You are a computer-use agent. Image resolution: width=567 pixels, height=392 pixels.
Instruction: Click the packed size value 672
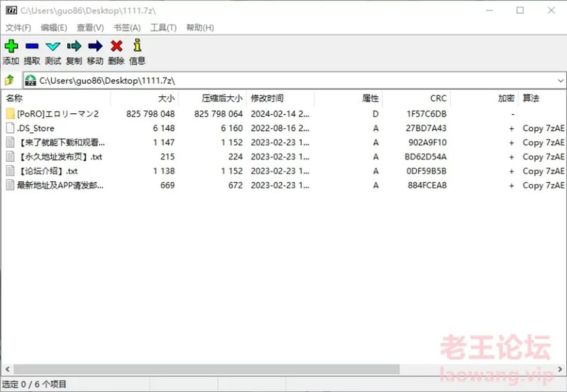coord(236,185)
